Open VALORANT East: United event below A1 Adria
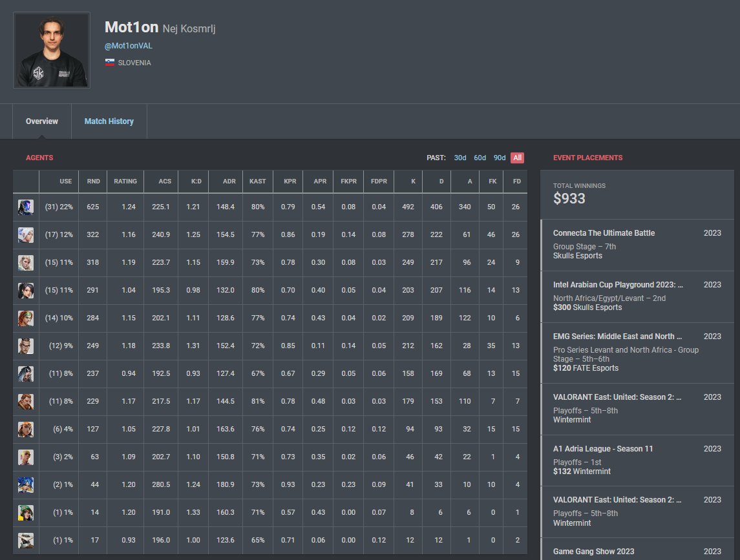Screen dimensions: 740x560 [637, 512]
